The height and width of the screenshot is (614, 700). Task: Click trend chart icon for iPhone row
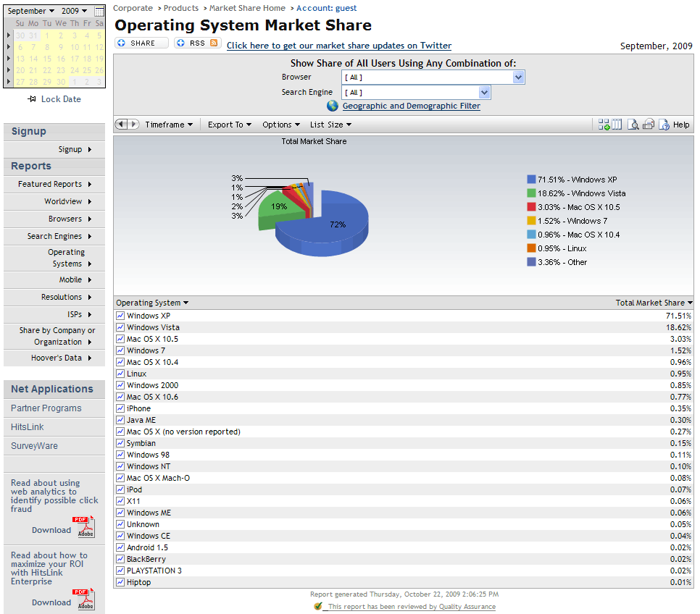point(120,408)
